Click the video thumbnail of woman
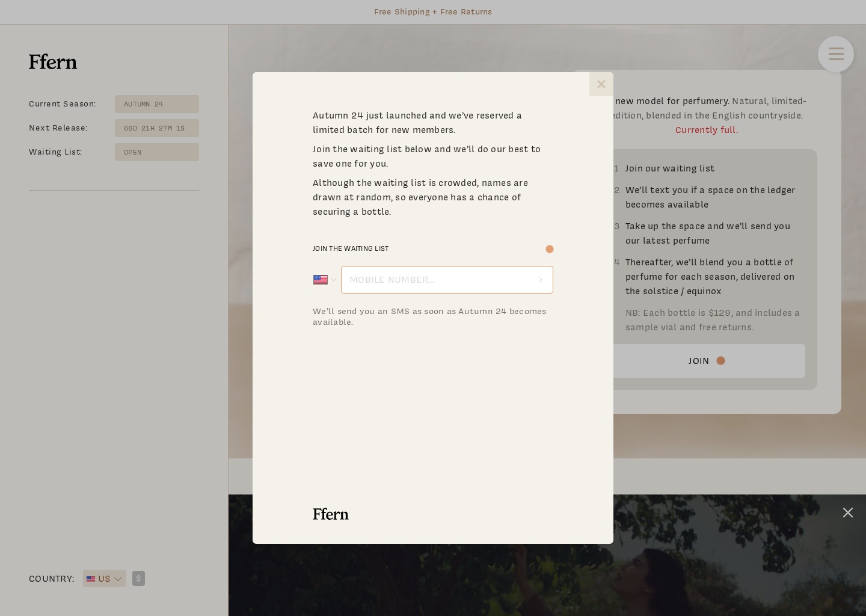The image size is (866, 616). point(547,555)
